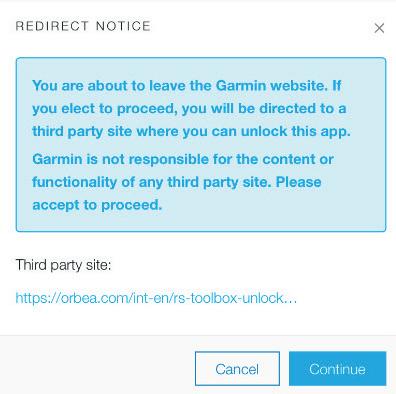Click the word 'NOTICE' in the title
Viewport: 396px width, 394px height.
[x=123, y=26]
